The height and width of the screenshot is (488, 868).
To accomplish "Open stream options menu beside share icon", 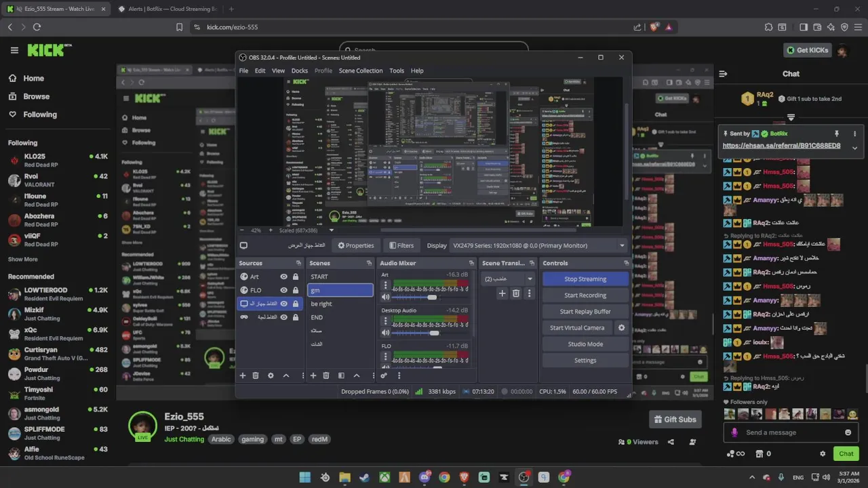I will pos(692,442).
